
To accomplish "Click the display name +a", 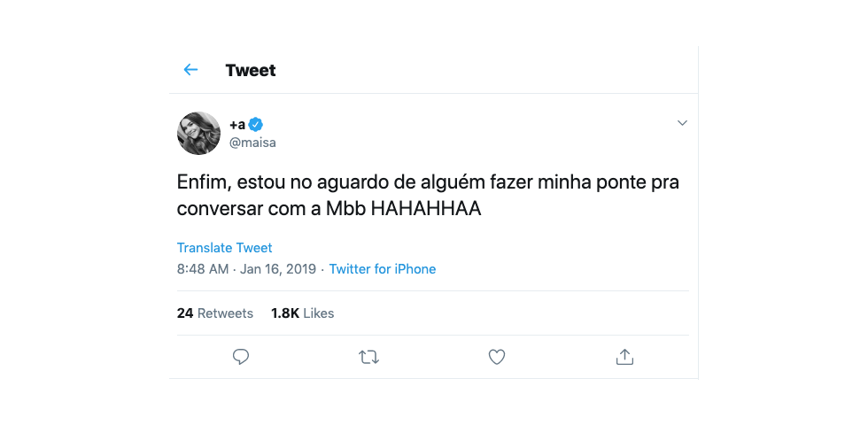I will pos(237,125).
